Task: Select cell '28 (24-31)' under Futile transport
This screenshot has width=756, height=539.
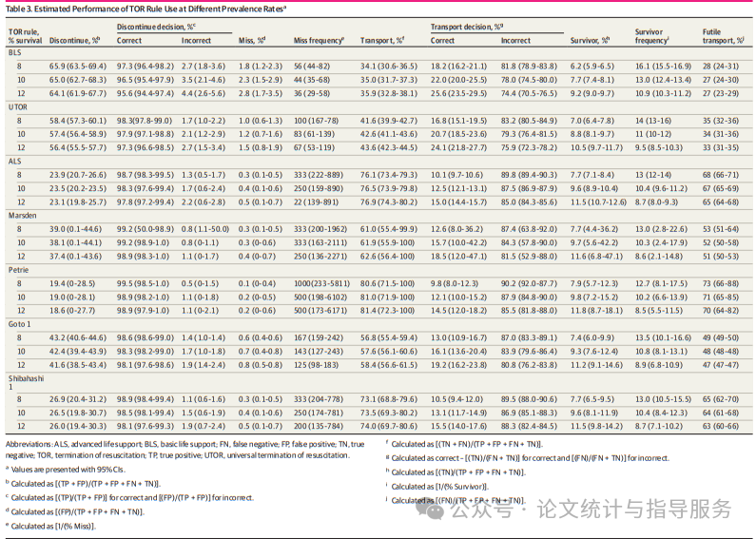Action: tap(720, 66)
